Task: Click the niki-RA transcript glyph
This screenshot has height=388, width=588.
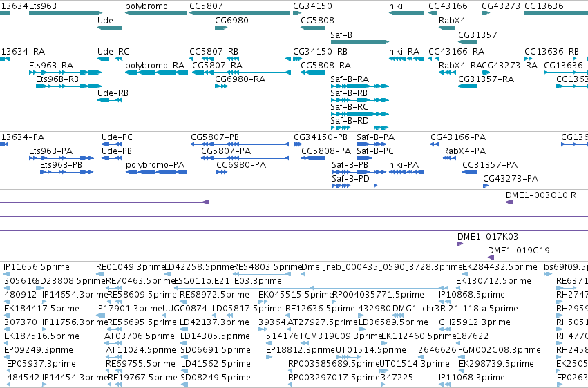Action: [x=406, y=59]
